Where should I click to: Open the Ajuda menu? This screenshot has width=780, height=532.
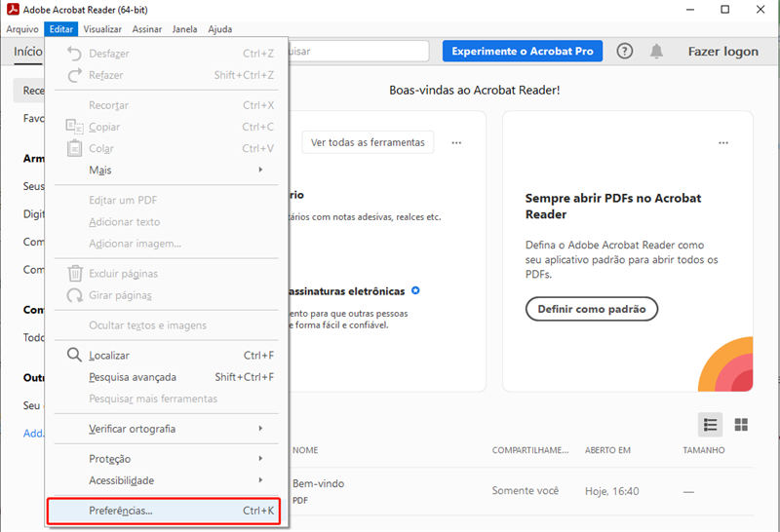point(220,29)
